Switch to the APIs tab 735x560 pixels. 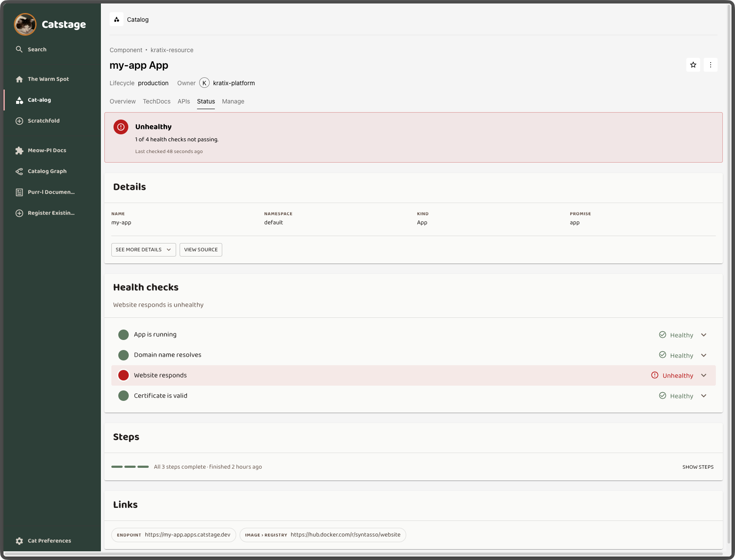(184, 101)
